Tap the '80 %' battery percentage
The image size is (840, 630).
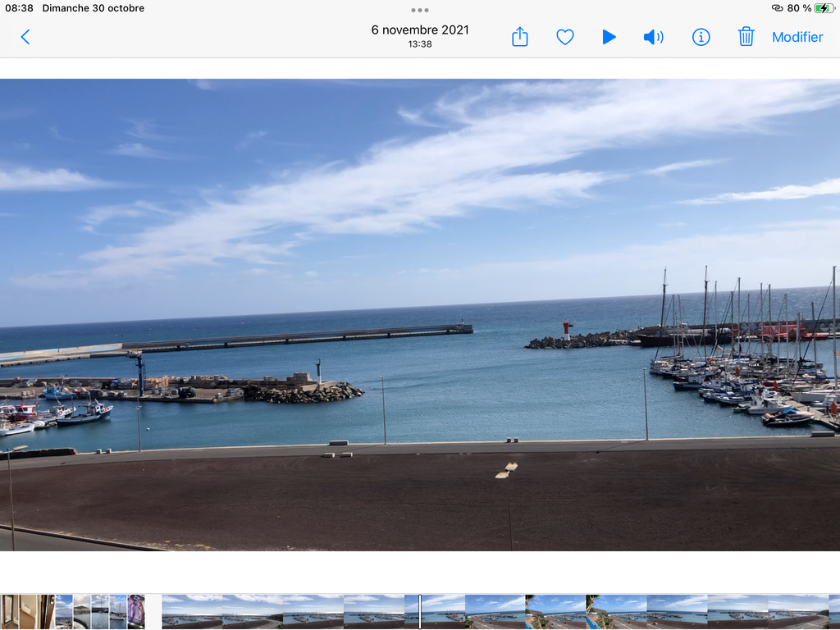(799, 8)
